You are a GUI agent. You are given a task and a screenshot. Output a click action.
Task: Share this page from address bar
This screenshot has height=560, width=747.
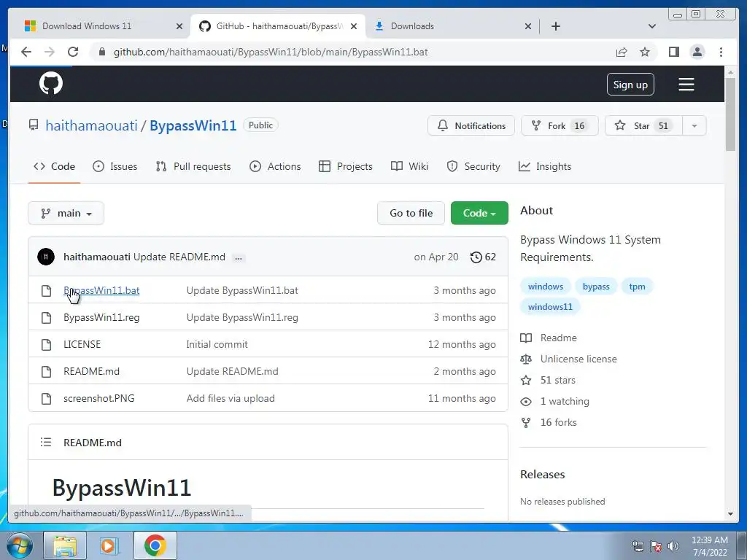tap(622, 52)
